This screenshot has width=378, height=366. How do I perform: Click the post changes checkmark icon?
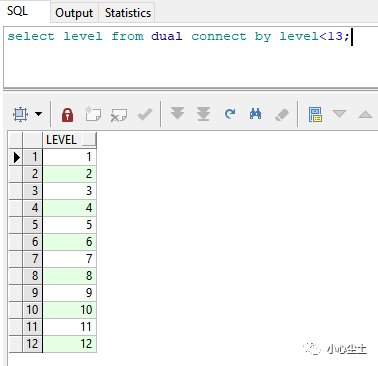tap(145, 115)
